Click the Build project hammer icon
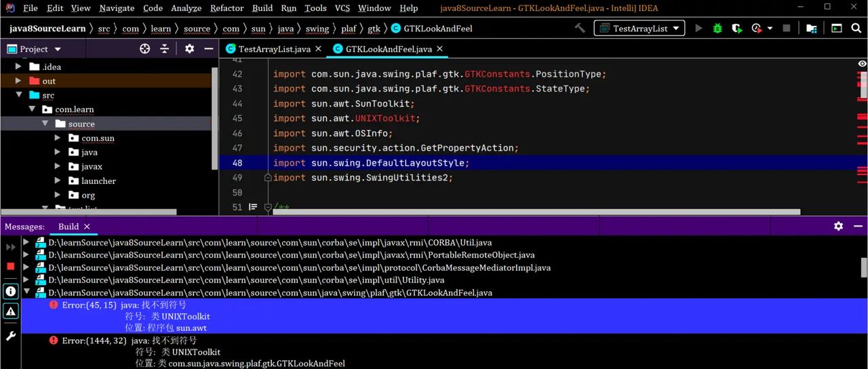The width and height of the screenshot is (868, 369). [x=580, y=28]
